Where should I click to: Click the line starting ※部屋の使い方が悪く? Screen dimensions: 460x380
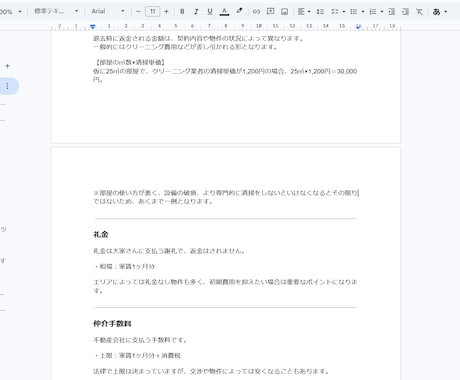(225, 193)
